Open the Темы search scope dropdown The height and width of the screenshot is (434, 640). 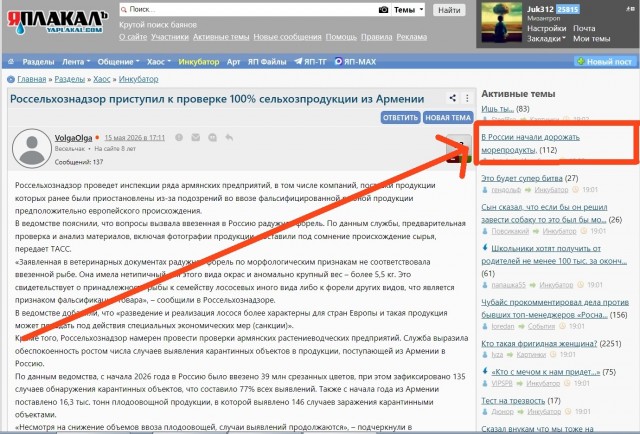click(x=408, y=10)
